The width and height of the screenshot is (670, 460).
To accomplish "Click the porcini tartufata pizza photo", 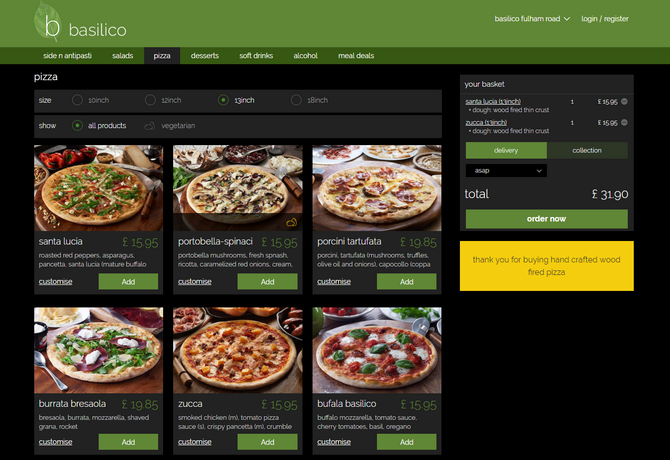I will click(x=377, y=188).
